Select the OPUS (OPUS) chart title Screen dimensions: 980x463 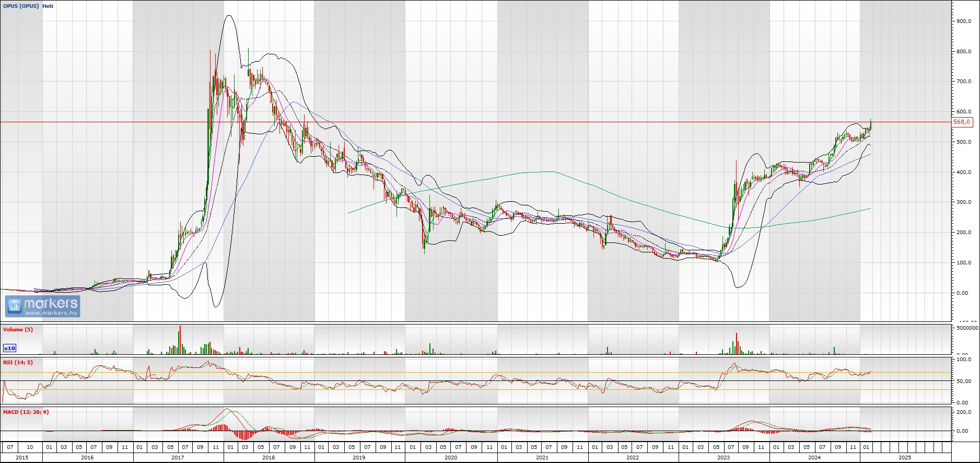[x=21, y=6]
